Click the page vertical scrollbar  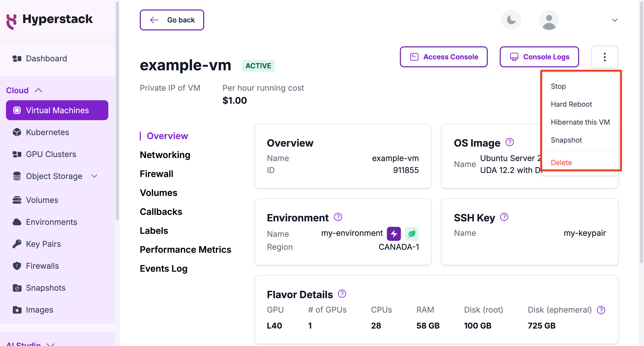click(641, 132)
